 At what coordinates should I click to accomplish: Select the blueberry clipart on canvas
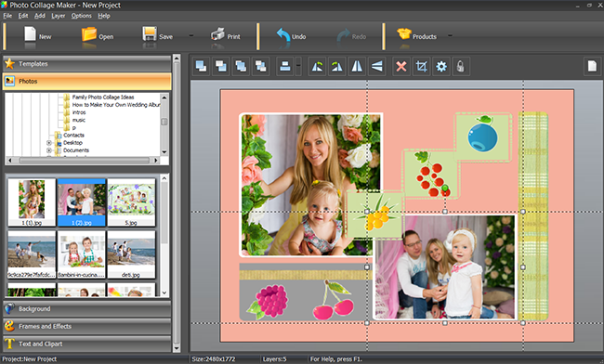[482, 135]
